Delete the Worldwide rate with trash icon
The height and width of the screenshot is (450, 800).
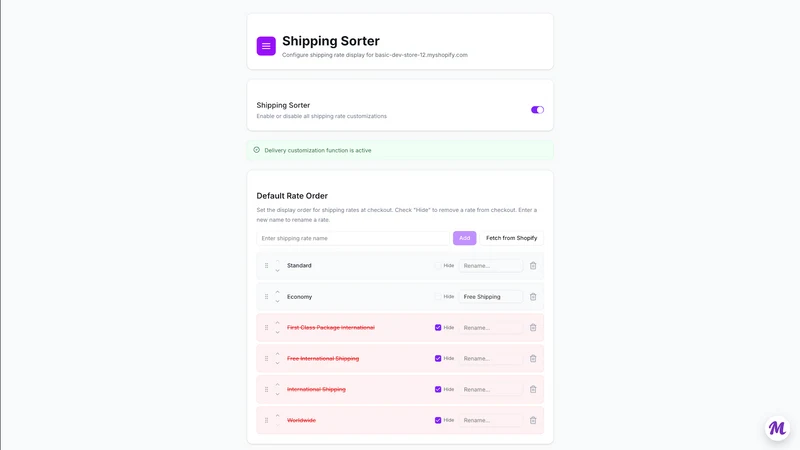pyautogui.click(x=533, y=420)
